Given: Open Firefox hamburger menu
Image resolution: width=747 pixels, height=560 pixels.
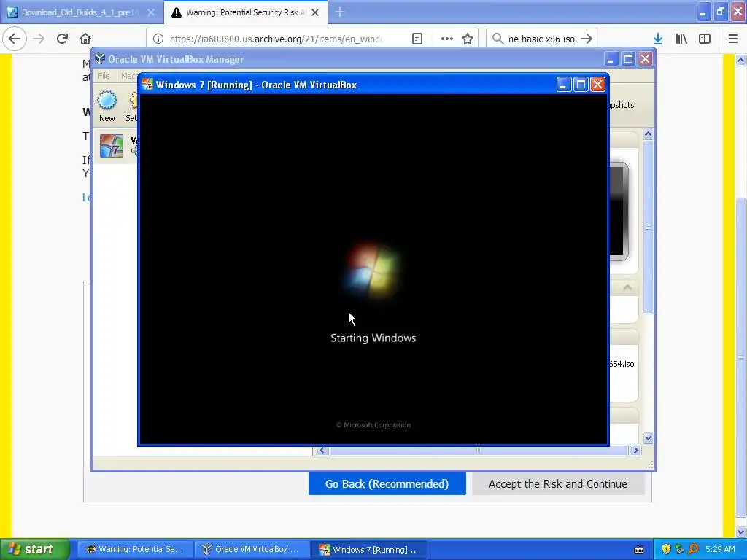Looking at the screenshot, I should [x=733, y=39].
